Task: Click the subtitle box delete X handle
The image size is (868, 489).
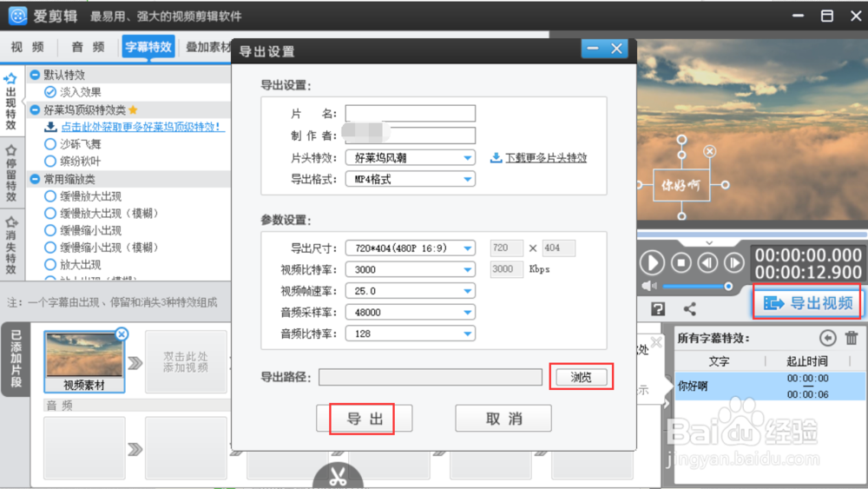Action: [710, 151]
